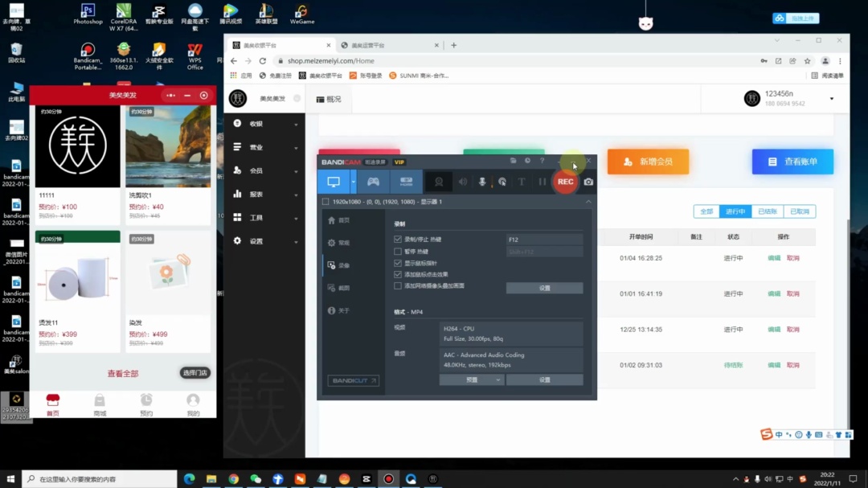The image size is (868, 488).
Task: Toggle the webcam overlay icon in Bandicam
Action: pos(439,182)
